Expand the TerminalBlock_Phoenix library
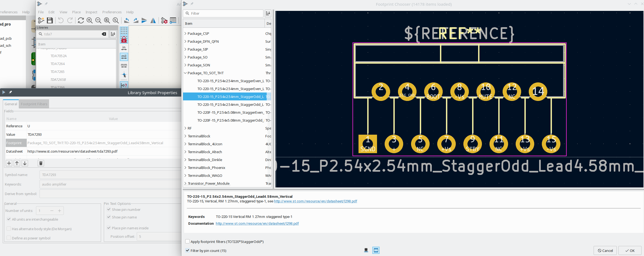Viewport: 644px width, 256px height. click(x=186, y=168)
